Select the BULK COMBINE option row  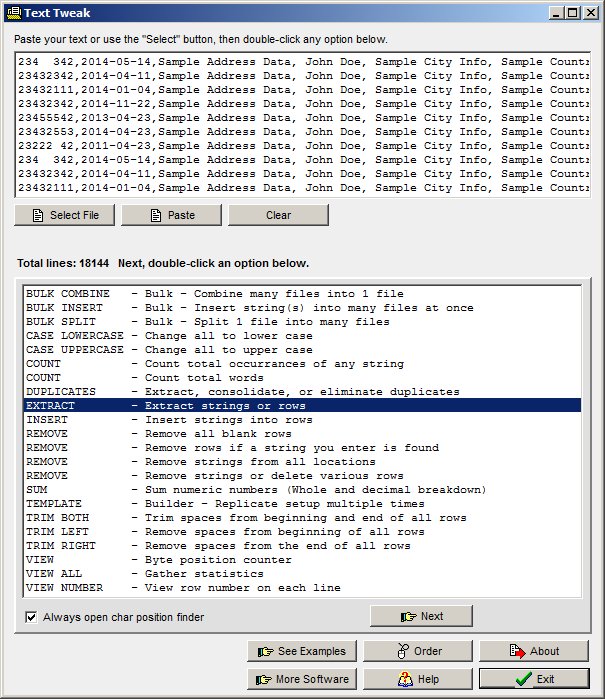point(302,293)
